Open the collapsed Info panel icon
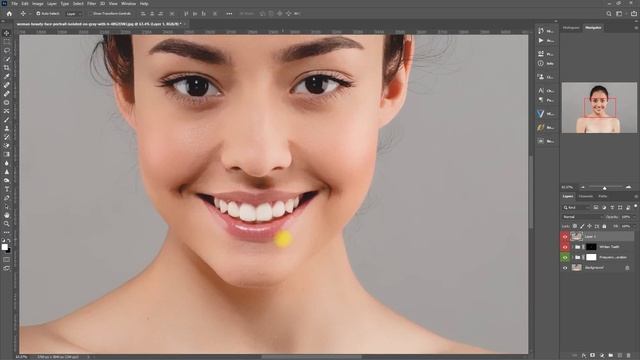 (x=541, y=63)
